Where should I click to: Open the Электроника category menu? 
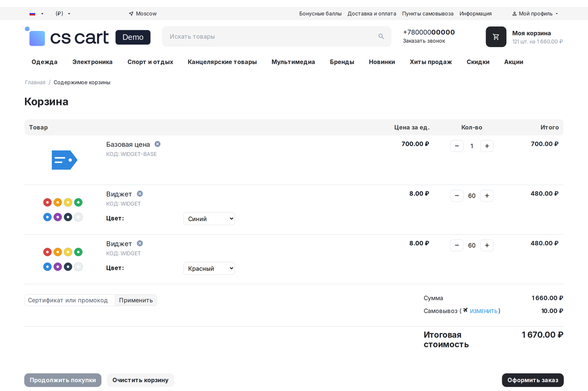point(93,62)
